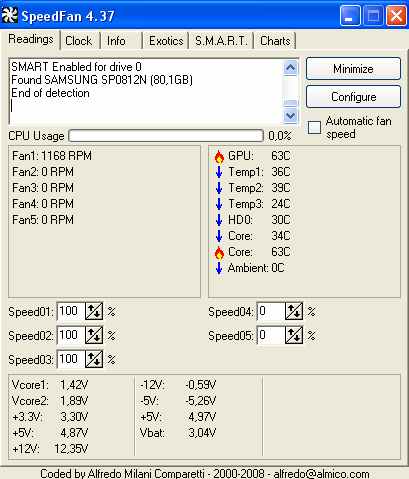This screenshot has width=409, height=479.
Task: Click the blue arrow icon beside Temp2
Action: click(x=219, y=188)
